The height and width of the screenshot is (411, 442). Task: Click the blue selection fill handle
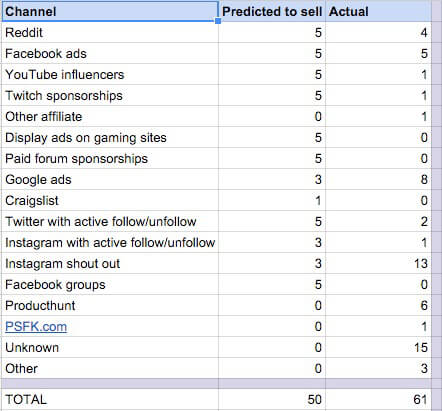point(218,21)
